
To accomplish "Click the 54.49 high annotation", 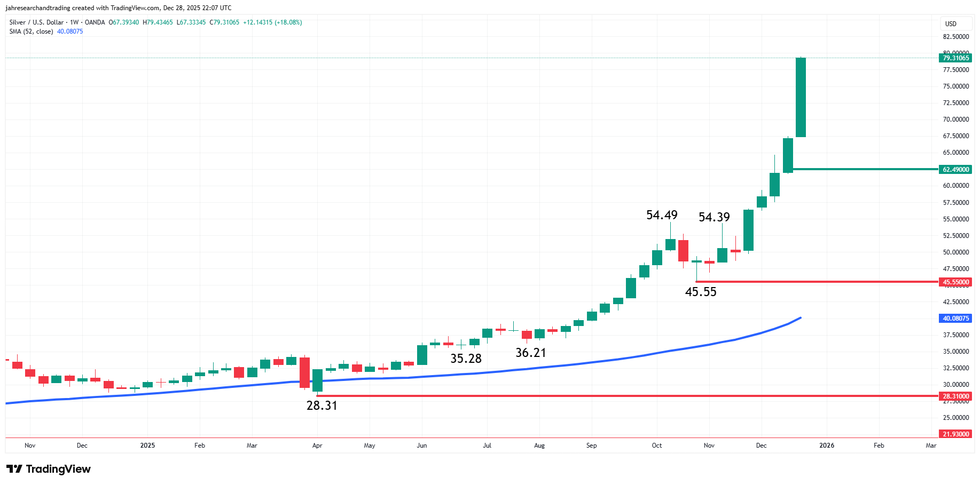I will point(662,215).
